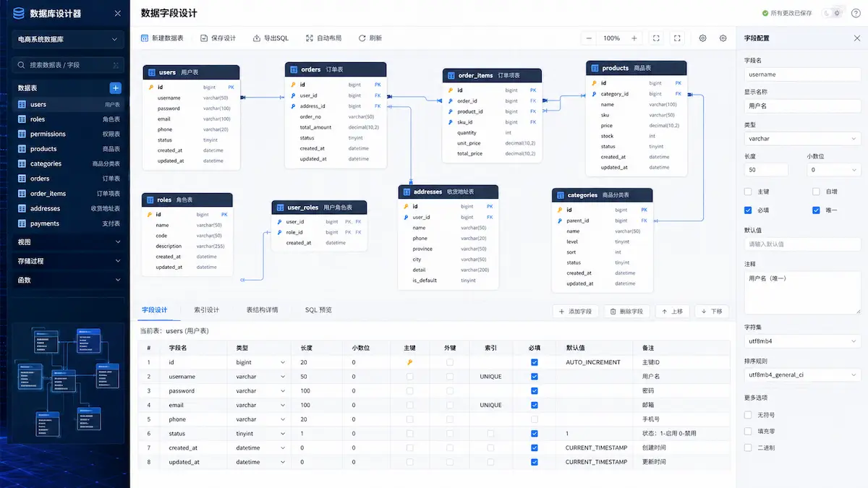
Task: Expand the 存储过程 section
Action: [x=69, y=261]
